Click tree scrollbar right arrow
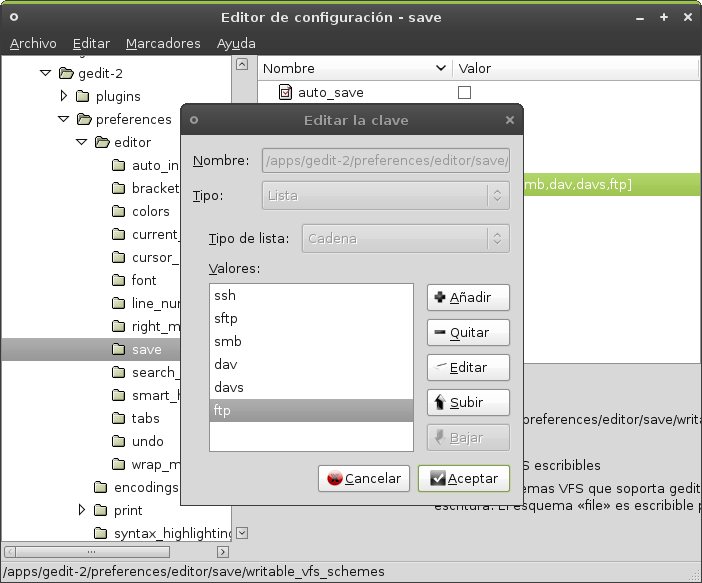The height and width of the screenshot is (583, 702). click(223, 552)
